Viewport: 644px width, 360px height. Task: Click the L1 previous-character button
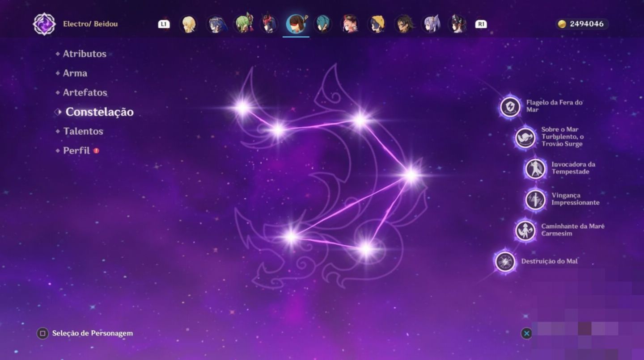(164, 24)
